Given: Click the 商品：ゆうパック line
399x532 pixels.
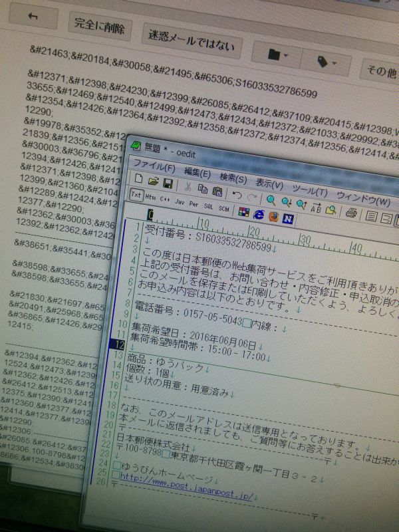Looking at the screenshot, I should (x=165, y=362).
